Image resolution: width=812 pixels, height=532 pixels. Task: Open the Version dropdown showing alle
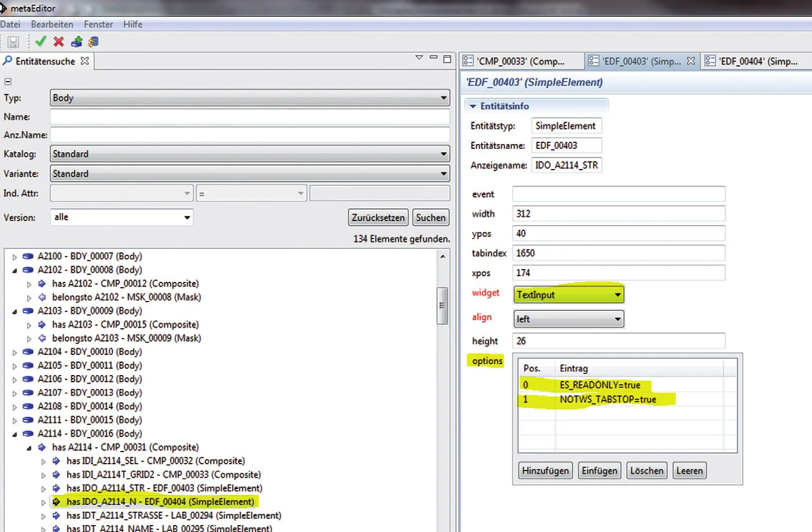tap(121, 217)
